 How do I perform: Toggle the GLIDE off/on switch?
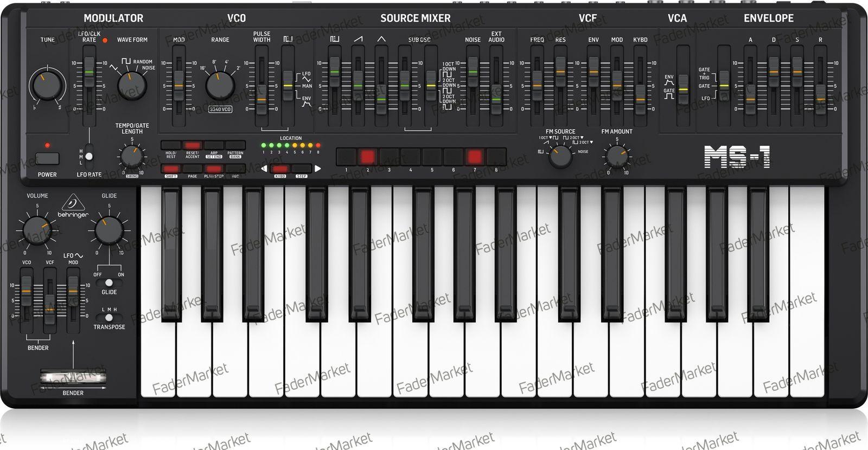[x=109, y=282]
